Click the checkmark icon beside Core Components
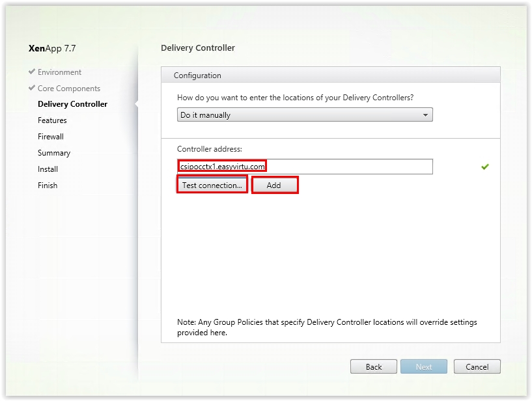The height and width of the screenshot is (401, 532). (x=32, y=88)
